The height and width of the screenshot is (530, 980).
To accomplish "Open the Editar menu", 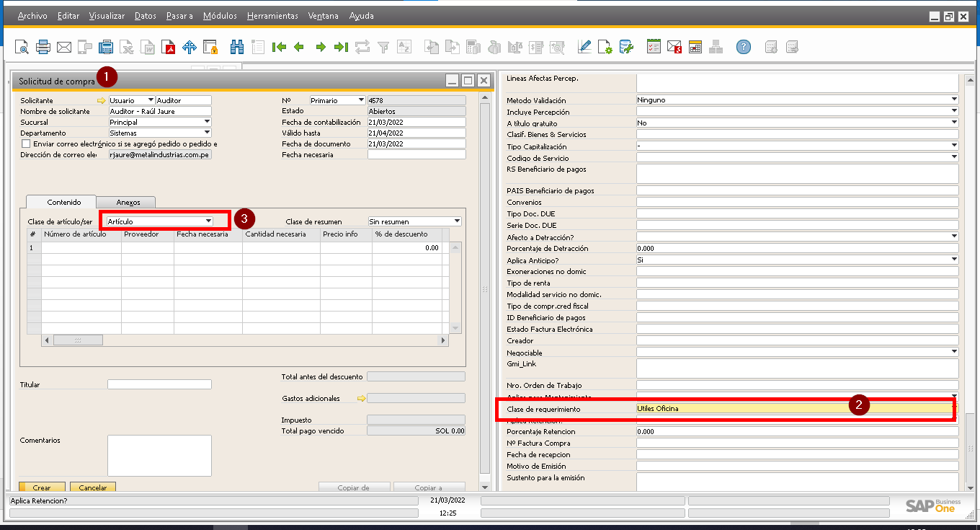I will pyautogui.click(x=68, y=16).
